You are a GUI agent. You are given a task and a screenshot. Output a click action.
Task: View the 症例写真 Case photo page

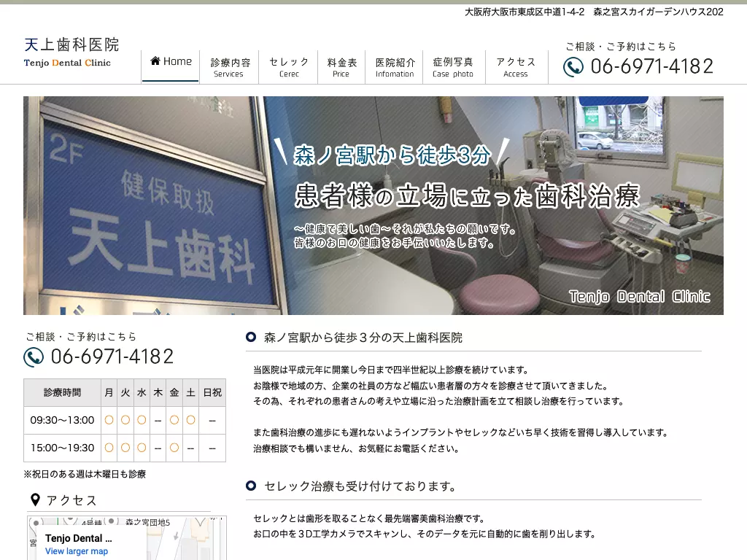(453, 67)
